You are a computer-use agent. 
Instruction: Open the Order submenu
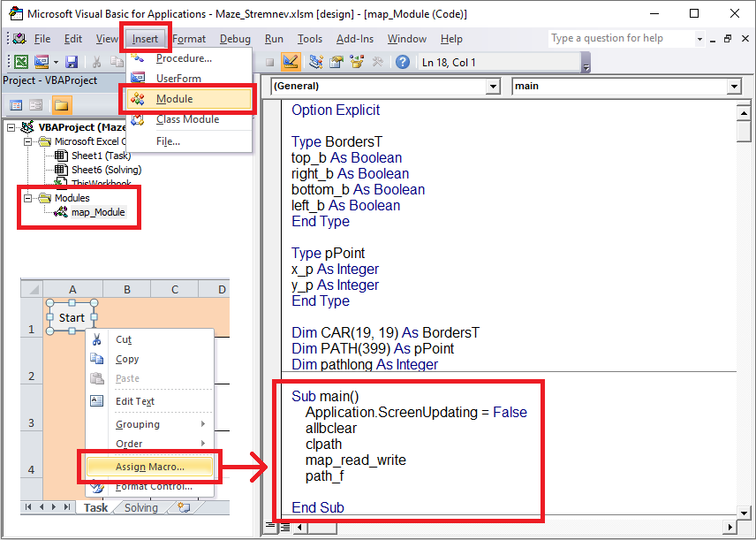(150, 444)
